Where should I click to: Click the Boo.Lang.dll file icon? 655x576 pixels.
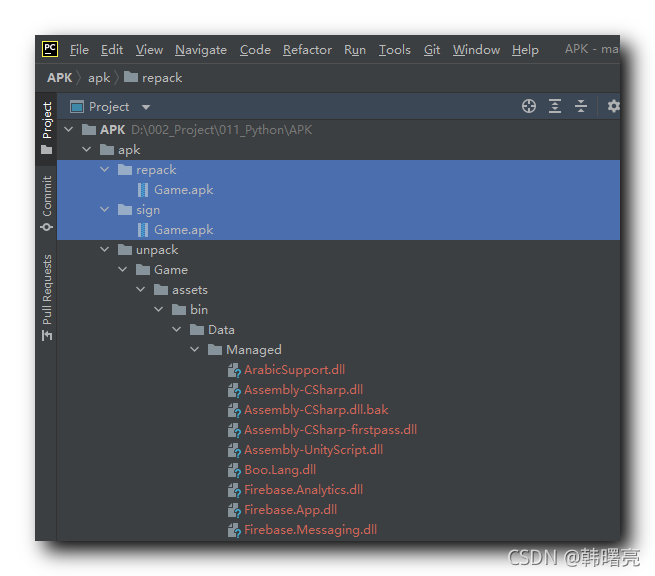point(234,470)
